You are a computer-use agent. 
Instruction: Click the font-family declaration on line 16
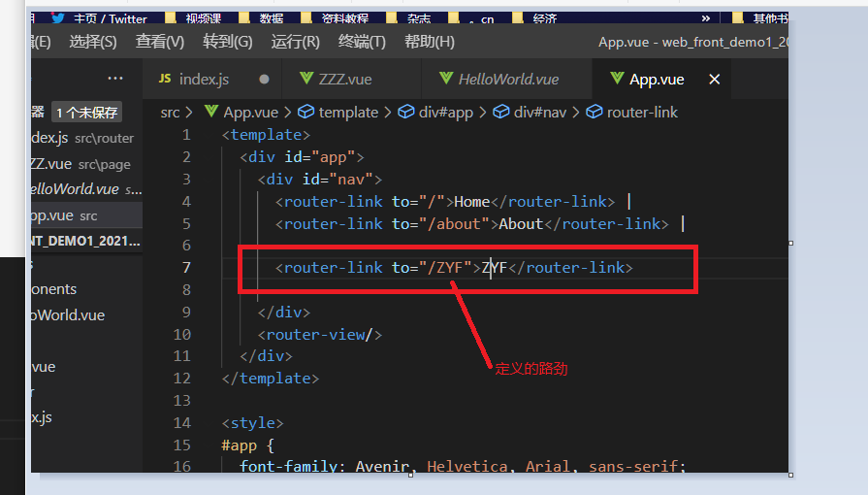pyautogui.click(x=463, y=466)
